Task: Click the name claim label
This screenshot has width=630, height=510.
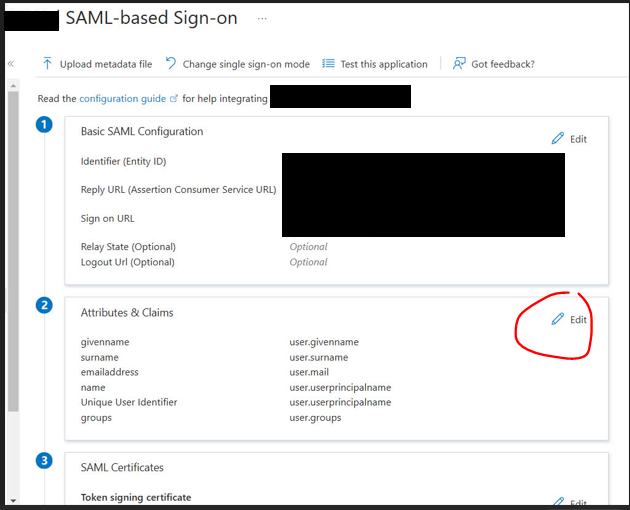Action: tap(93, 387)
